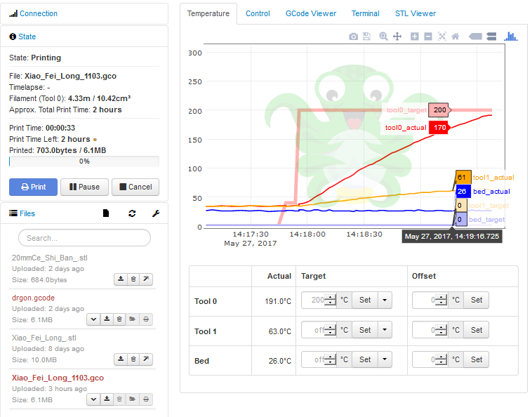Click Tool 0 target temperature input showing 200
Screen dimensions: 532x417
(x=319, y=300)
